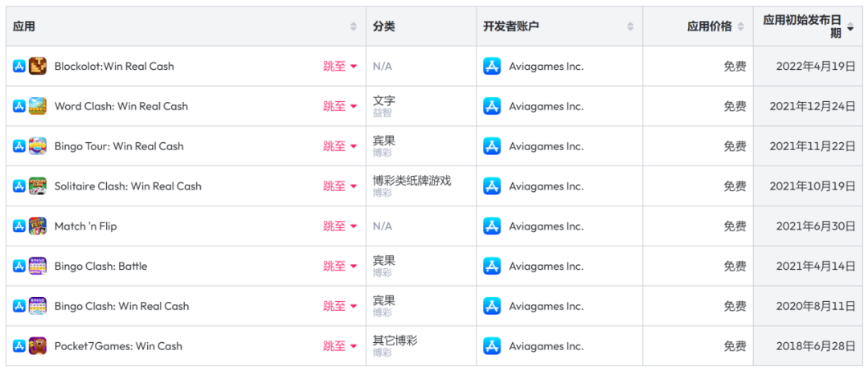Image resolution: width=868 pixels, height=371 pixels.
Task: Click the Solitaire Clash app thumbnail icon
Action: (x=38, y=186)
